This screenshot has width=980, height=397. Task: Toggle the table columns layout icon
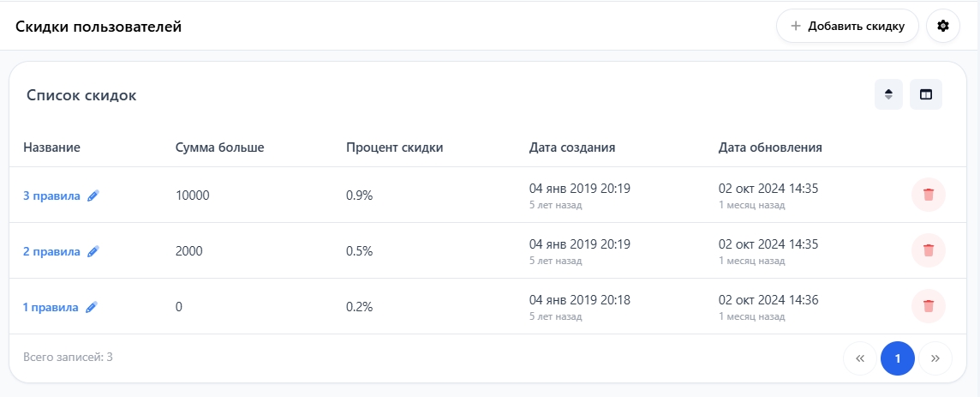[926, 94]
